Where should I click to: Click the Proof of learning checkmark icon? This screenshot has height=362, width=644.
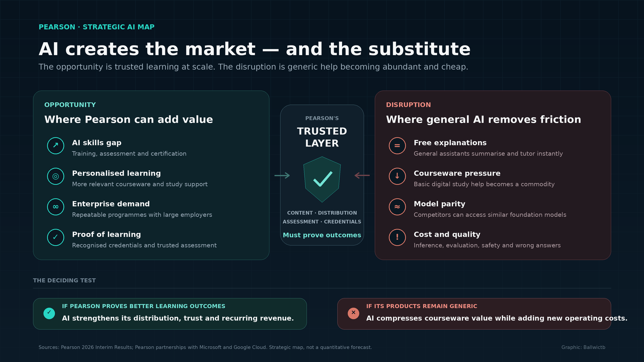click(56, 237)
